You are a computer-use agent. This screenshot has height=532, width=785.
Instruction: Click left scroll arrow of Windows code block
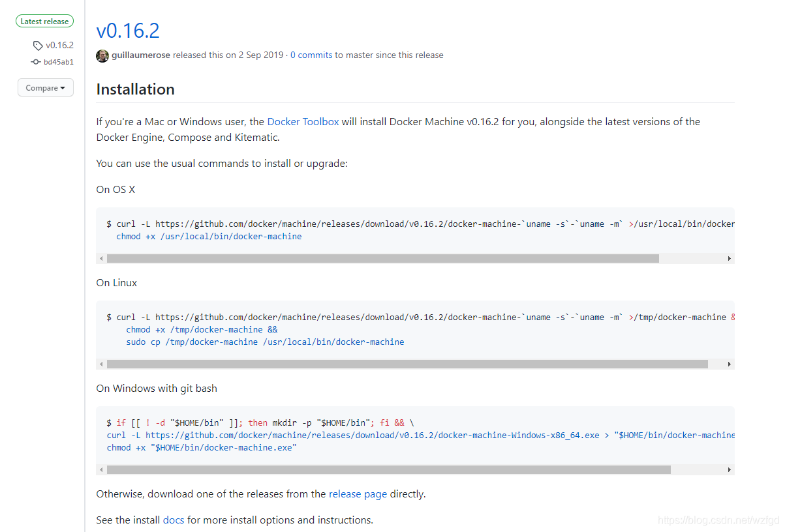click(x=101, y=470)
